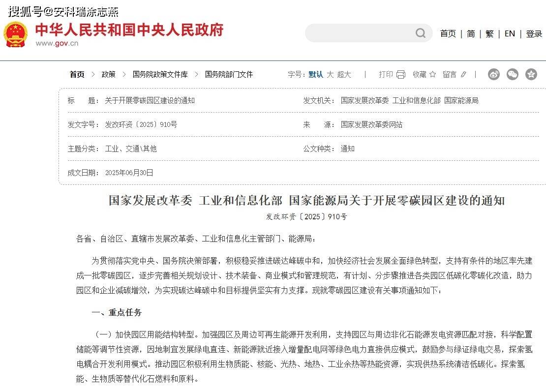Open 国务院部门文件 breadcrumb link

click(229, 74)
